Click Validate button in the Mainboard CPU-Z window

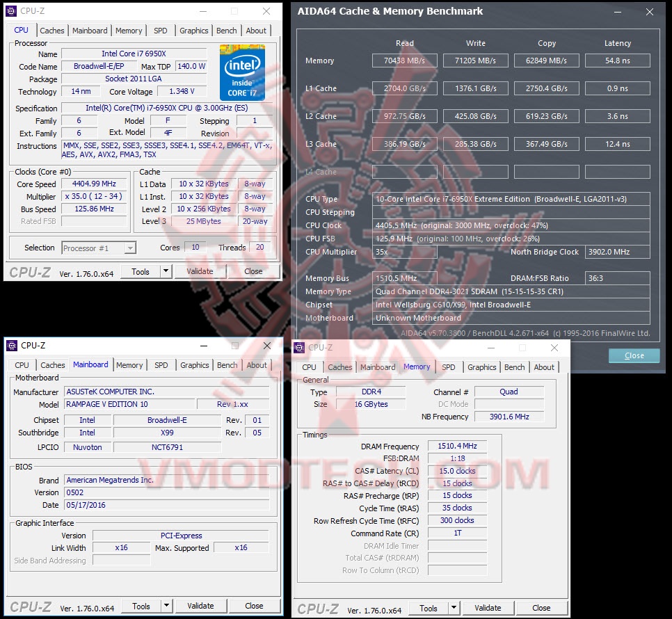[200, 606]
